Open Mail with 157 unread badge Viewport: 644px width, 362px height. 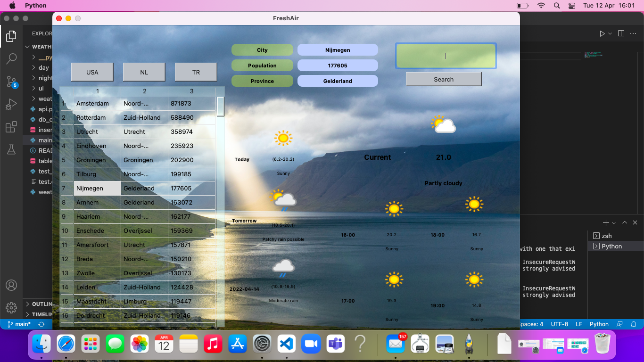[x=396, y=344]
